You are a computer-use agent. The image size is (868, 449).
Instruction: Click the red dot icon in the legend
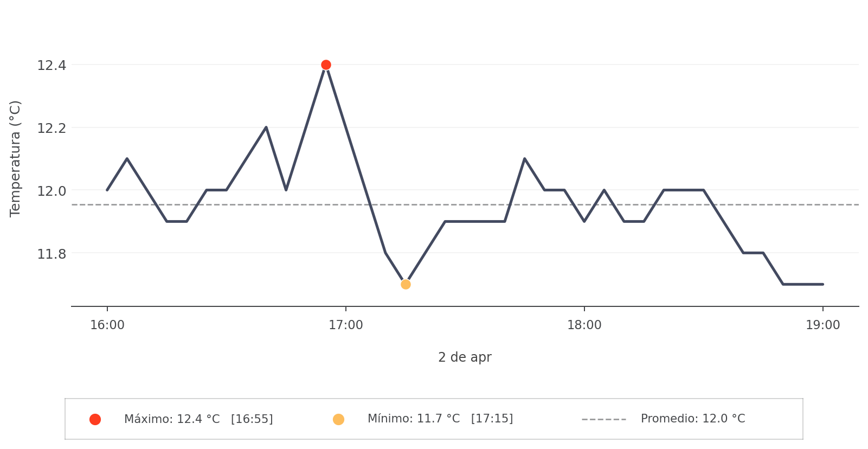coord(95,419)
